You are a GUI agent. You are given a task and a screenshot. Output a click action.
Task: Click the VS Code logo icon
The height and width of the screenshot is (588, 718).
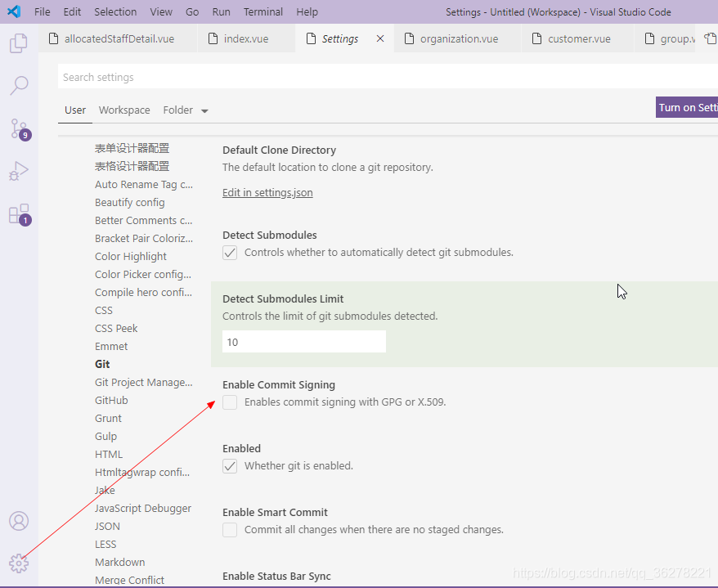(14, 11)
